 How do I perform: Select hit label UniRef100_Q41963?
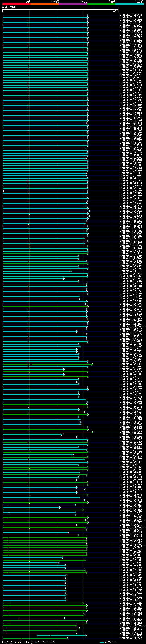tap(131, 80)
